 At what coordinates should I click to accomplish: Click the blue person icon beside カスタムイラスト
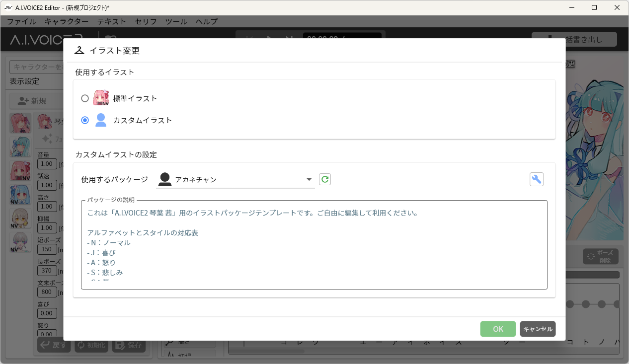tap(101, 120)
